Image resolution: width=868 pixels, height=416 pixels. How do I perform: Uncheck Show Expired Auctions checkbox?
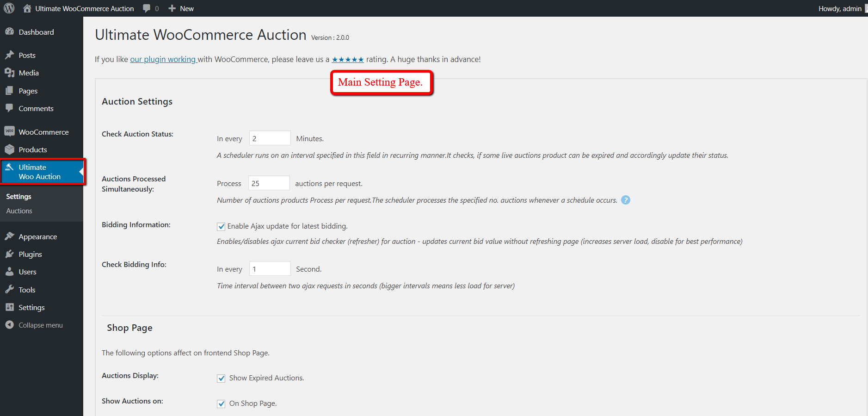coord(221,378)
